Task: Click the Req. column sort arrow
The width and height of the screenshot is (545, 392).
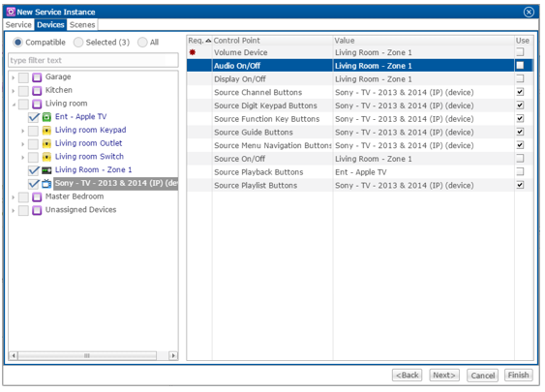Action: 208,41
